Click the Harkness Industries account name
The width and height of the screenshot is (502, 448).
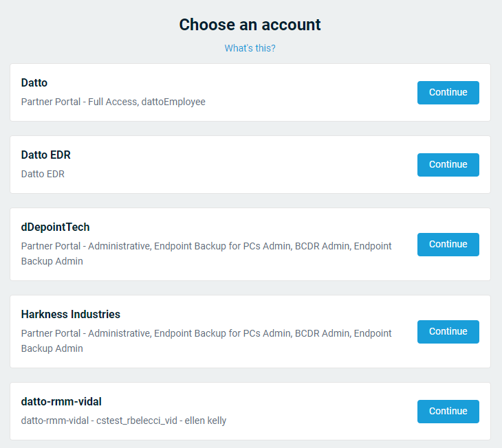point(70,315)
